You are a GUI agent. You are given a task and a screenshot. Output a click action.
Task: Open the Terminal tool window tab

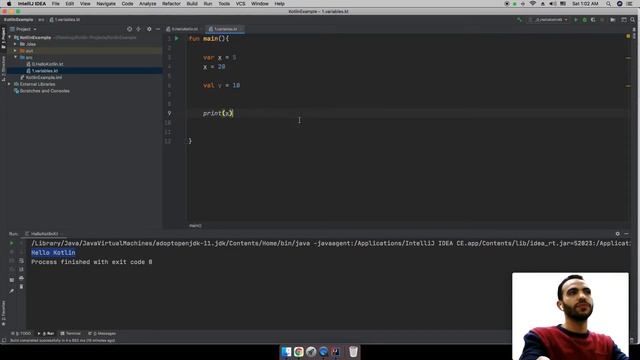71,333
